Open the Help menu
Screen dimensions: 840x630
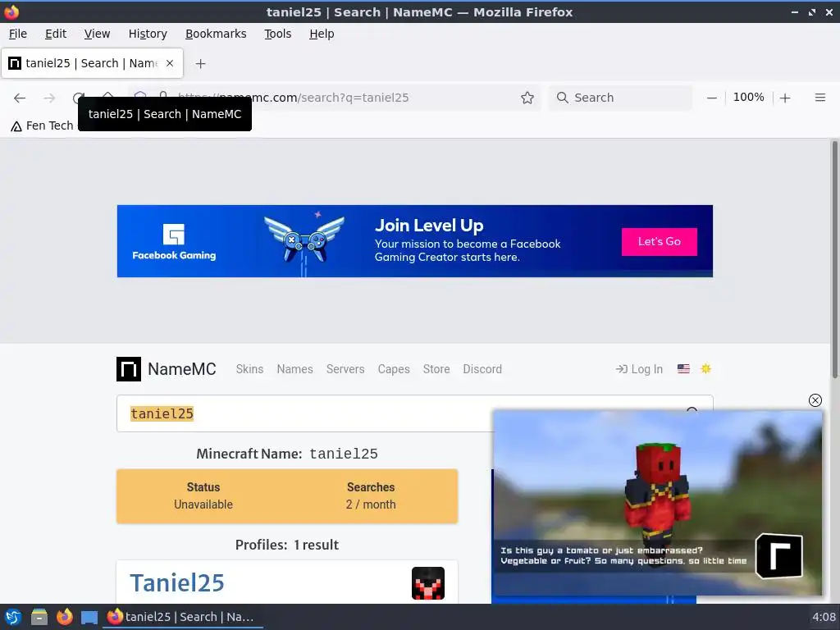(x=322, y=34)
